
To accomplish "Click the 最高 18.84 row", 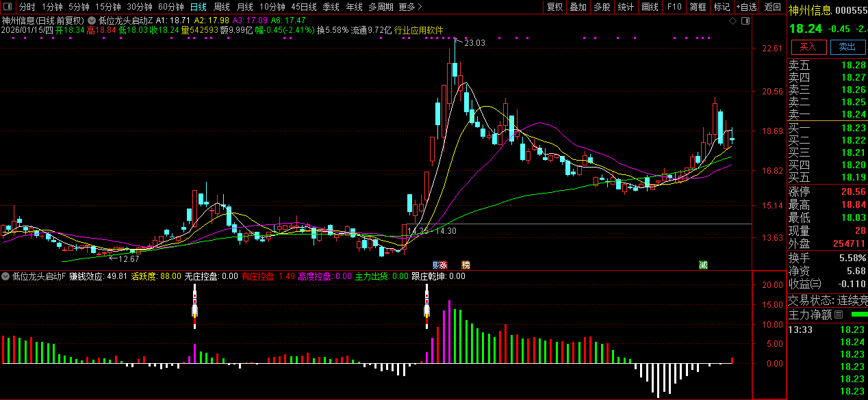I will point(828,205).
